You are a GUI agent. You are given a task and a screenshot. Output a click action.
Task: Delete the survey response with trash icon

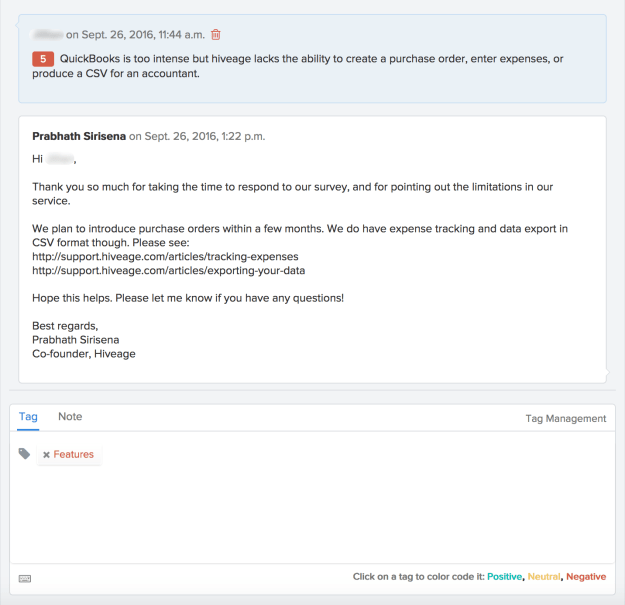coord(215,35)
